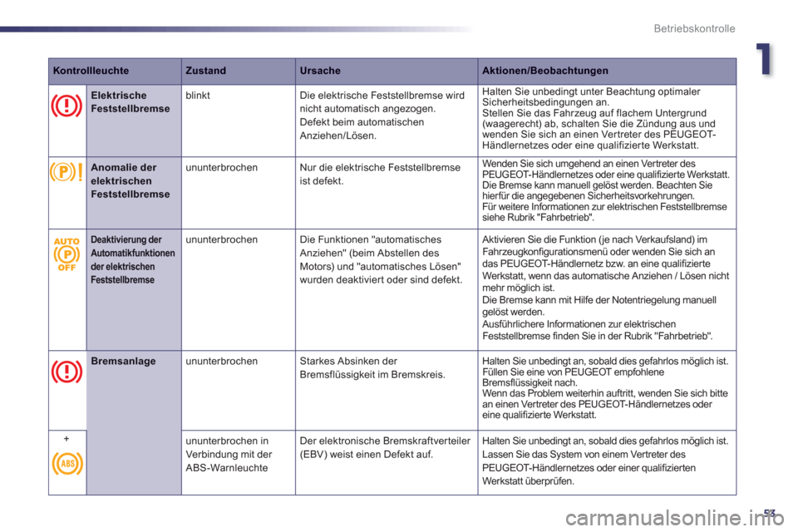
Task: Click the Kontrollleuchte column header
Action: (91, 71)
